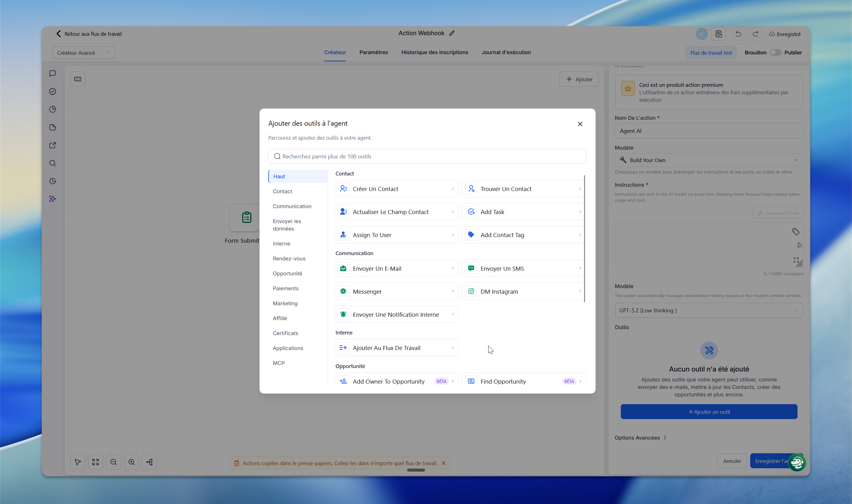Viewport: 852px width, 504px height.
Task: Open the Build Your Own template dropdown
Action: 709,160
